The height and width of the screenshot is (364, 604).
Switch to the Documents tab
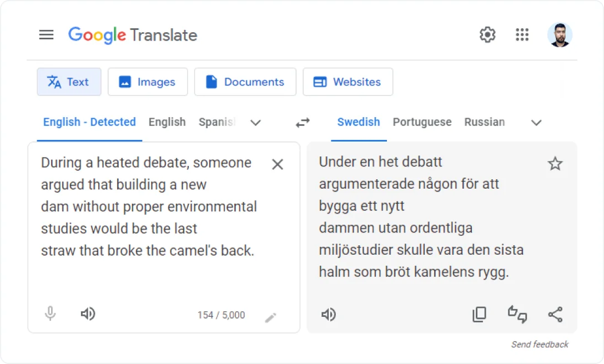(245, 82)
